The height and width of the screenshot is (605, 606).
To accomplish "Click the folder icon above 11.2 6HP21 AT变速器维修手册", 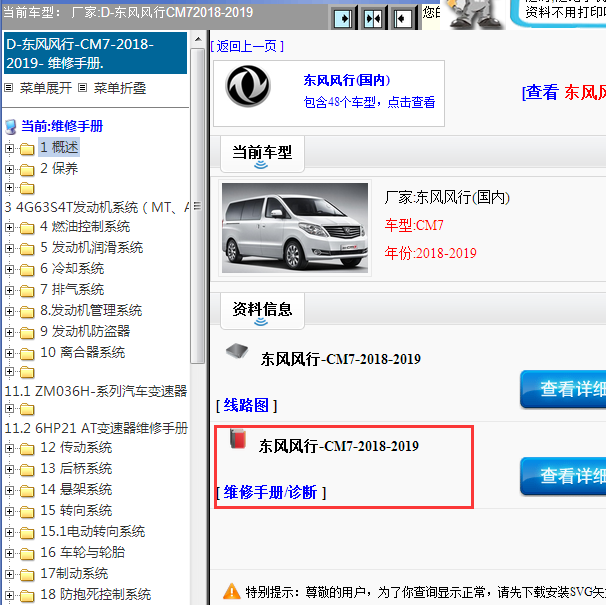I will 27,409.
